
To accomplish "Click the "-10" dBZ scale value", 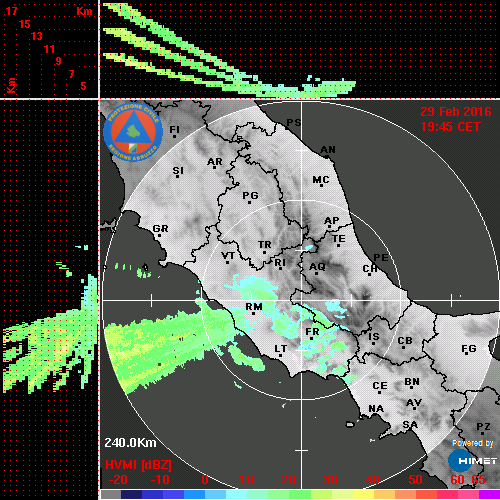I will coord(160,480).
